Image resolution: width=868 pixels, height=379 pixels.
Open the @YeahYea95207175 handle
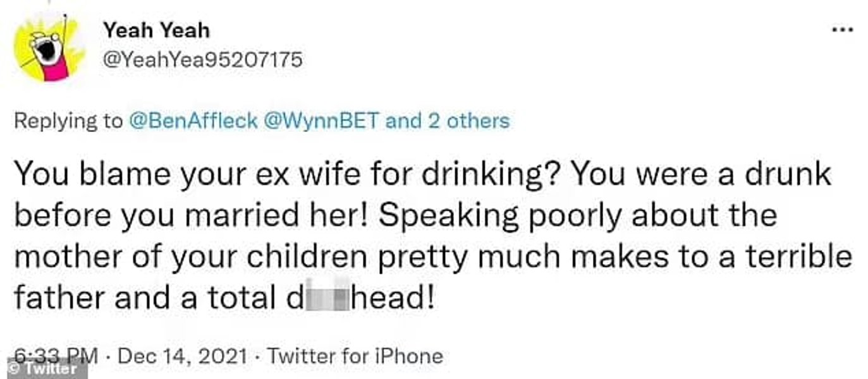[202, 60]
